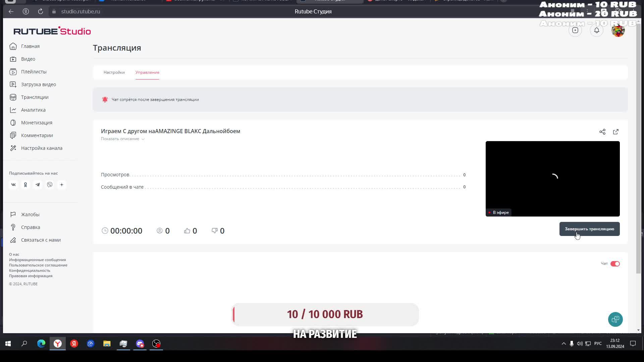The image size is (644, 362).
Task: Open Конфиденциальность footer link
Action: (30, 270)
